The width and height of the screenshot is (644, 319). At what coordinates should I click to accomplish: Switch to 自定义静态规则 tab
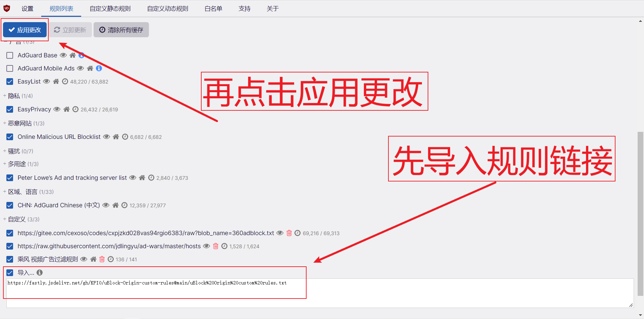110,9
